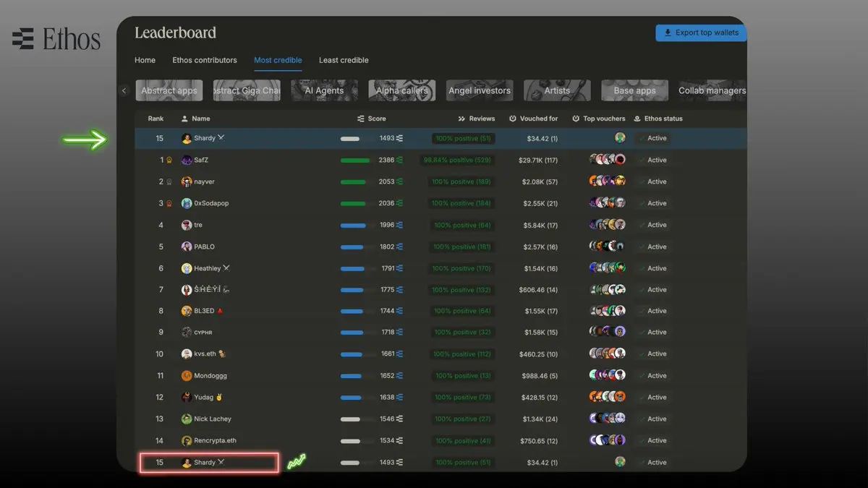Click the Top vouchers column header
Viewport: 868px width, 488px height.
pos(599,119)
